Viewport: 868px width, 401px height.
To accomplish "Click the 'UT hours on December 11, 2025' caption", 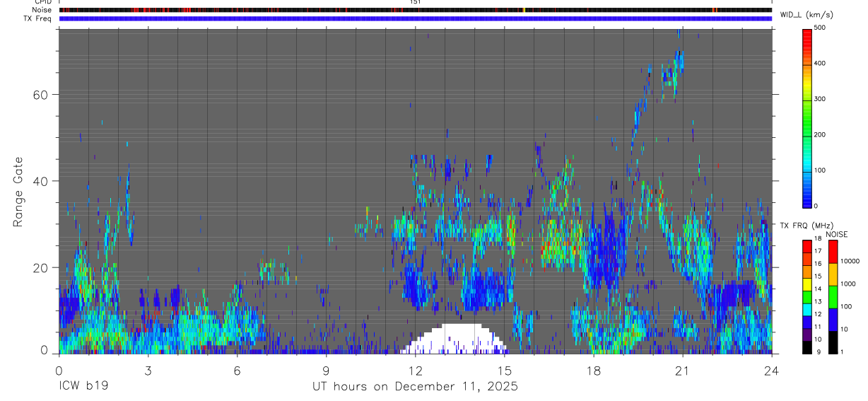I will click(416, 387).
